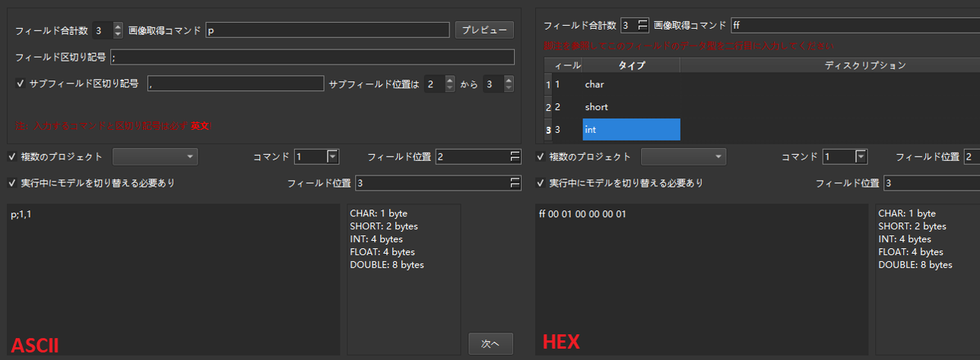Select the 'short' type cell
Viewport: 980px width, 360px height.
tap(632, 107)
